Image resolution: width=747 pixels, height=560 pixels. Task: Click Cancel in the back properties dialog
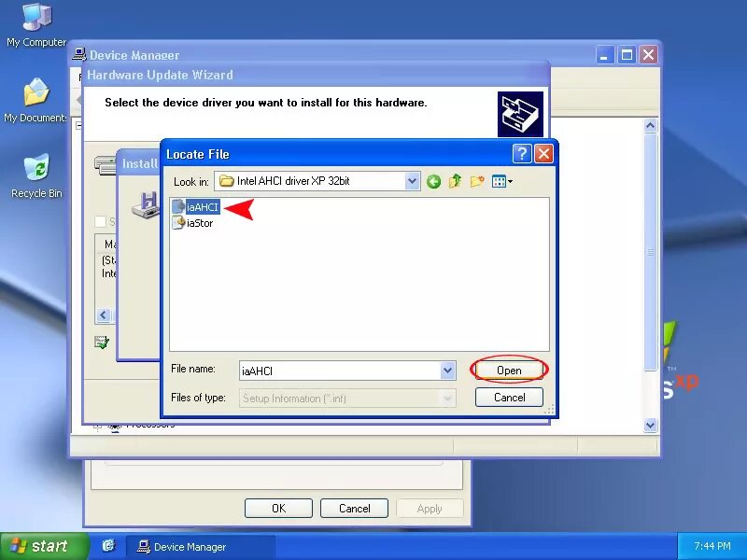click(x=354, y=508)
